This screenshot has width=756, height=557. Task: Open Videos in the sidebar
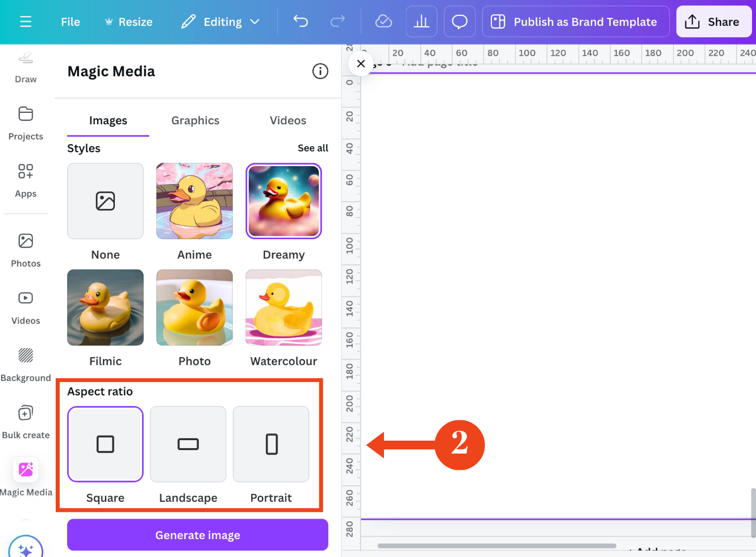click(x=25, y=307)
